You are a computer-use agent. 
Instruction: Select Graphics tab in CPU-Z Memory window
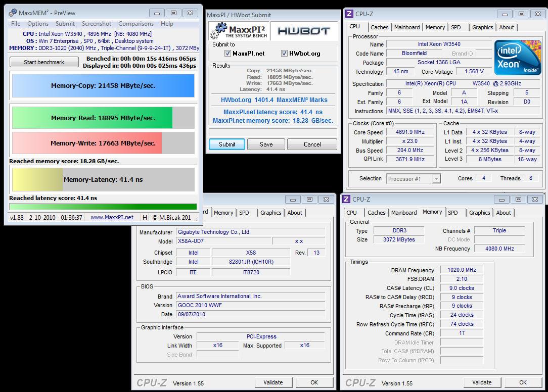[479, 213]
